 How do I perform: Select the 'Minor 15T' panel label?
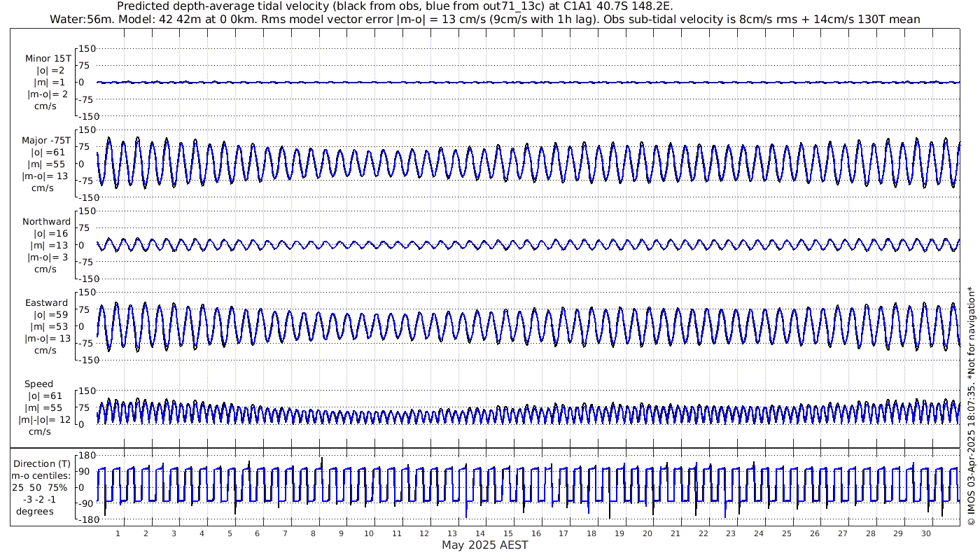pos(48,58)
